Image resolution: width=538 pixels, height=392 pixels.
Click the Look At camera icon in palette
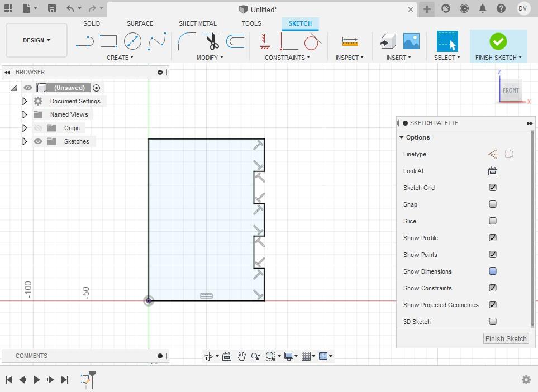coord(493,171)
